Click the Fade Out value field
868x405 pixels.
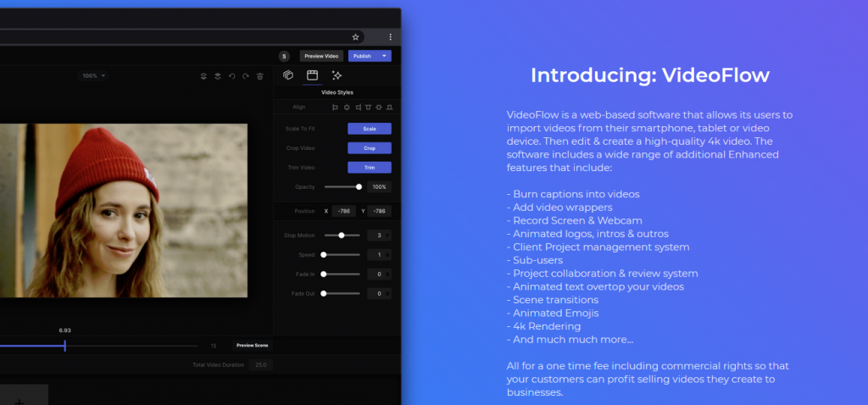pyautogui.click(x=379, y=294)
